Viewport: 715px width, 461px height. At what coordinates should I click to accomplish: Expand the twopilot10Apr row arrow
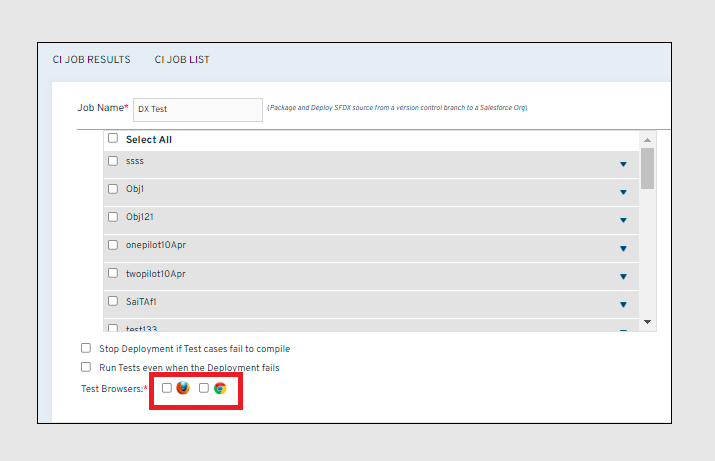(622, 277)
